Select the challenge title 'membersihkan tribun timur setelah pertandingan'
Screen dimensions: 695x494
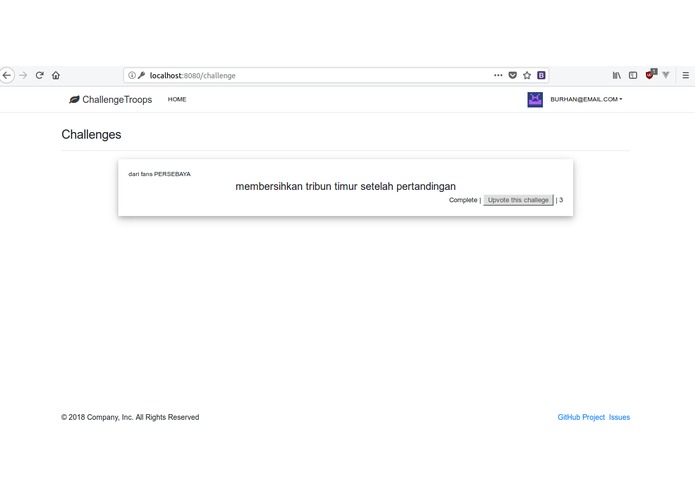pyautogui.click(x=345, y=187)
